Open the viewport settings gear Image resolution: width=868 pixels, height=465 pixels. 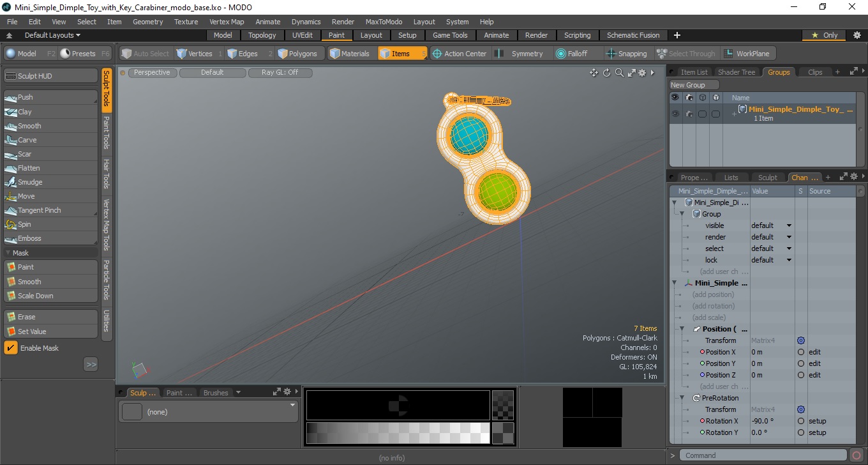642,73
